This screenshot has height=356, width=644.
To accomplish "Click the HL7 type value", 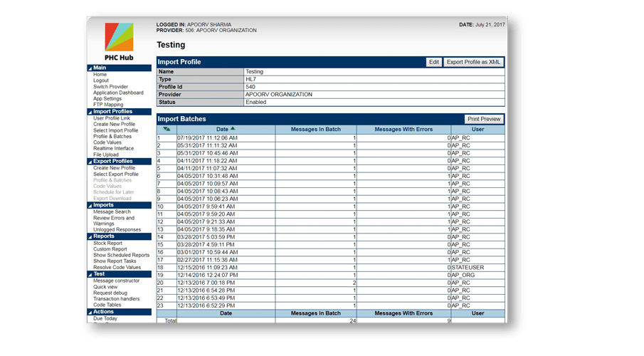I will coord(251,79).
